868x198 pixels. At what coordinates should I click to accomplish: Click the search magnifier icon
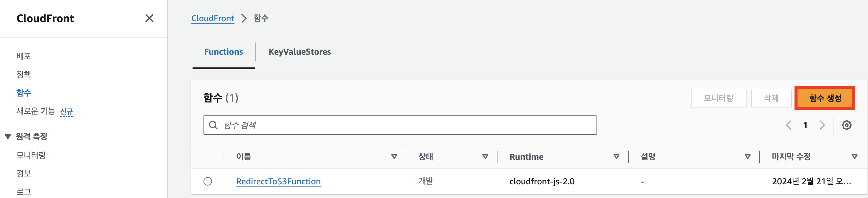(213, 125)
